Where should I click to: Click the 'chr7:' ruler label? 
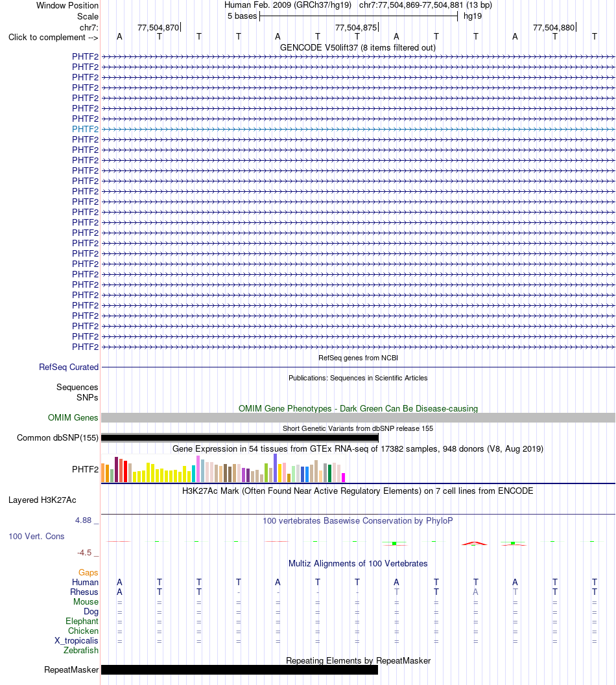(89, 27)
